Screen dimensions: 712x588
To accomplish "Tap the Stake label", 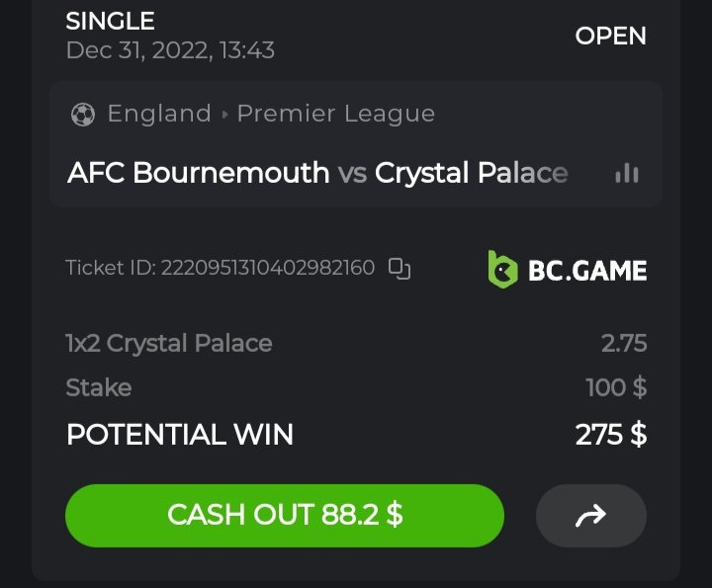I will tap(99, 387).
